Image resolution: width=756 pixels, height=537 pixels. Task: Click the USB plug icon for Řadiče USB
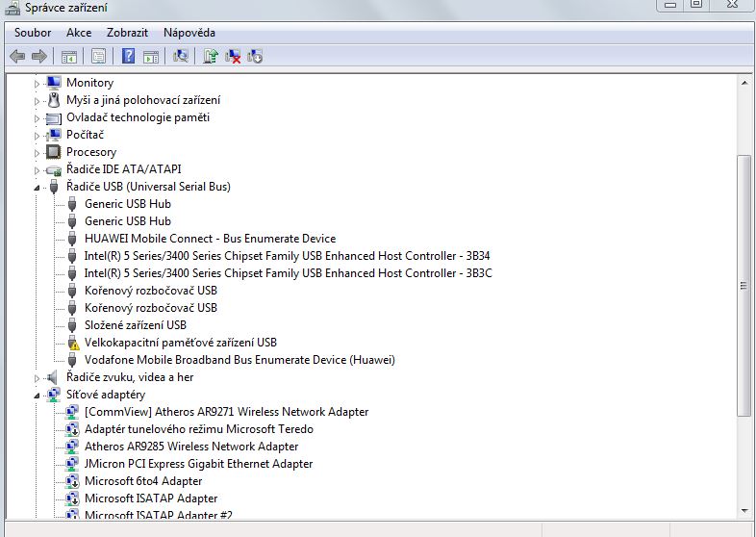[54, 187]
